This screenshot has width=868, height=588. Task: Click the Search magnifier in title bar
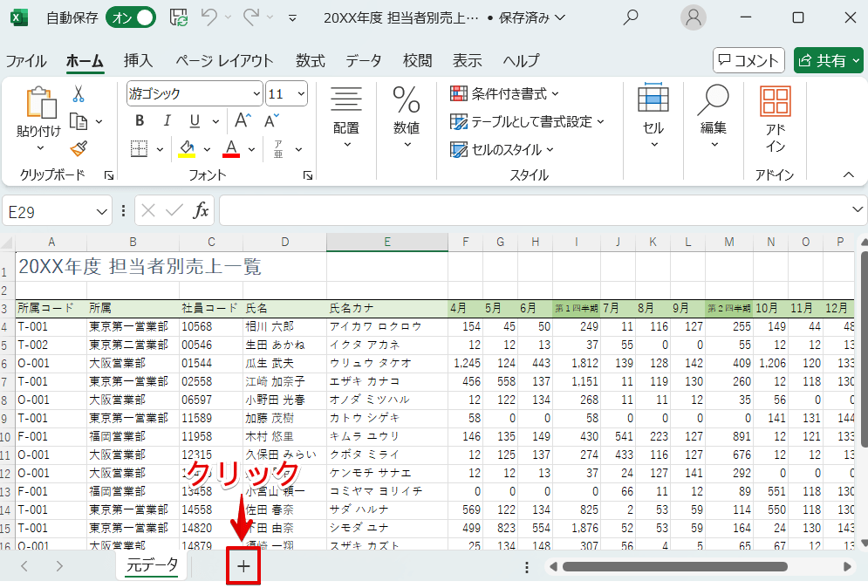[x=631, y=17]
